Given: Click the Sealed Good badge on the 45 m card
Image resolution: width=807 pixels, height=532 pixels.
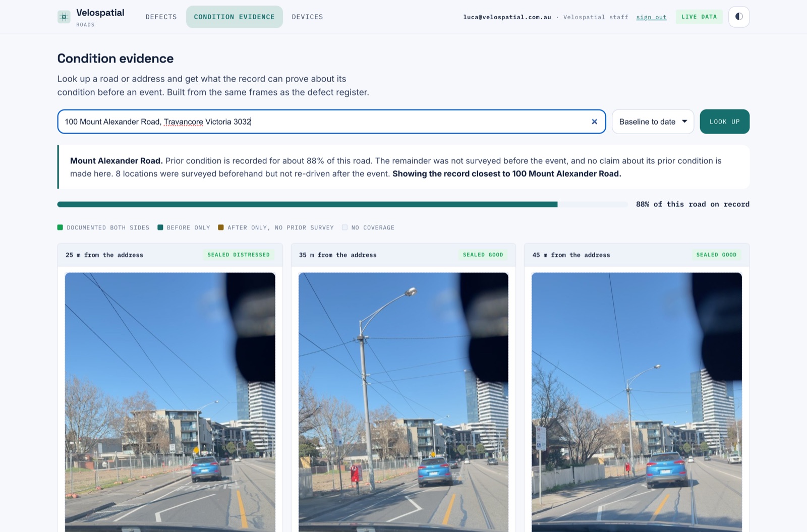Looking at the screenshot, I should click(x=716, y=255).
